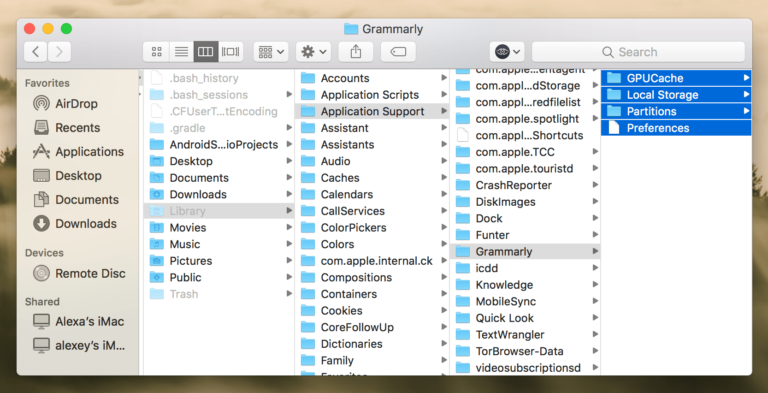Click in the Search field
The width and height of the screenshot is (768, 393).
click(638, 52)
